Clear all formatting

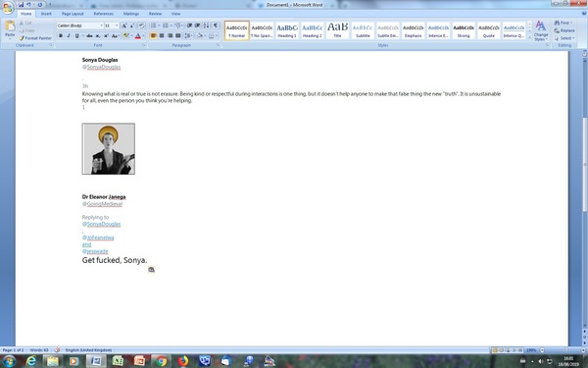pos(141,26)
